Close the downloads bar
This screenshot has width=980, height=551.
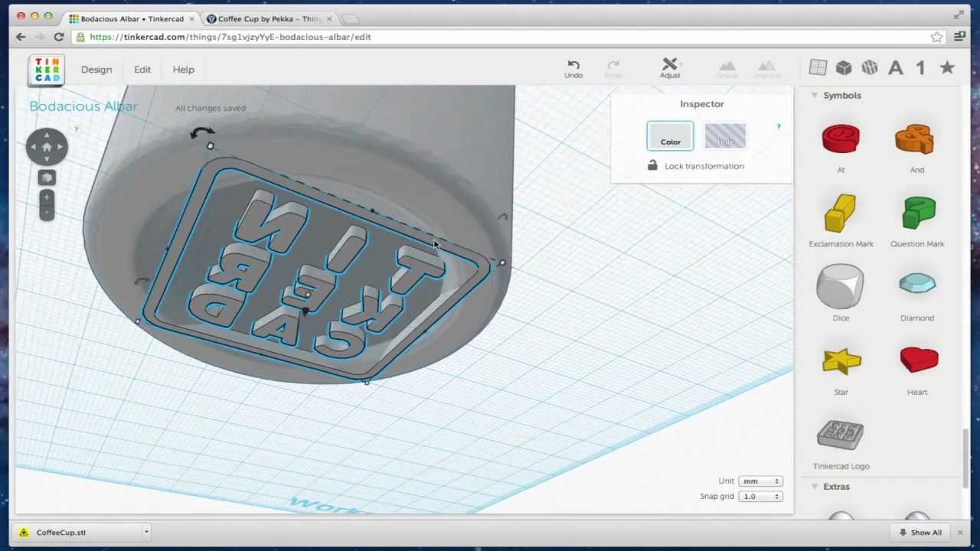[x=960, y=532]
